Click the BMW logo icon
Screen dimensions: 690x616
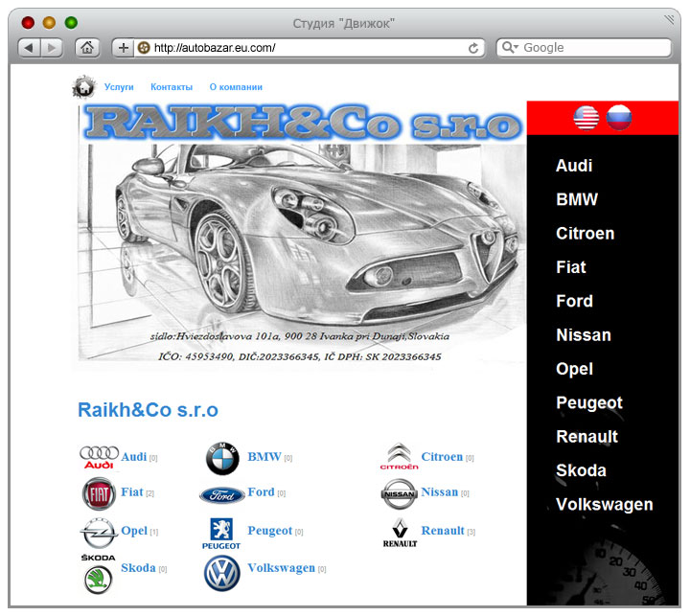click(x=222, y=459)
